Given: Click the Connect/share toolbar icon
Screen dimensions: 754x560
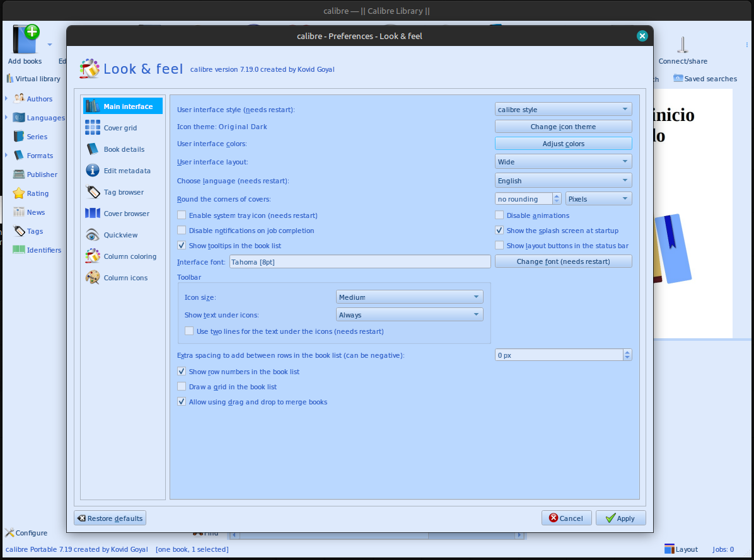Looking at the screenshot, I should pyautogui.click(x=682, y=45).
